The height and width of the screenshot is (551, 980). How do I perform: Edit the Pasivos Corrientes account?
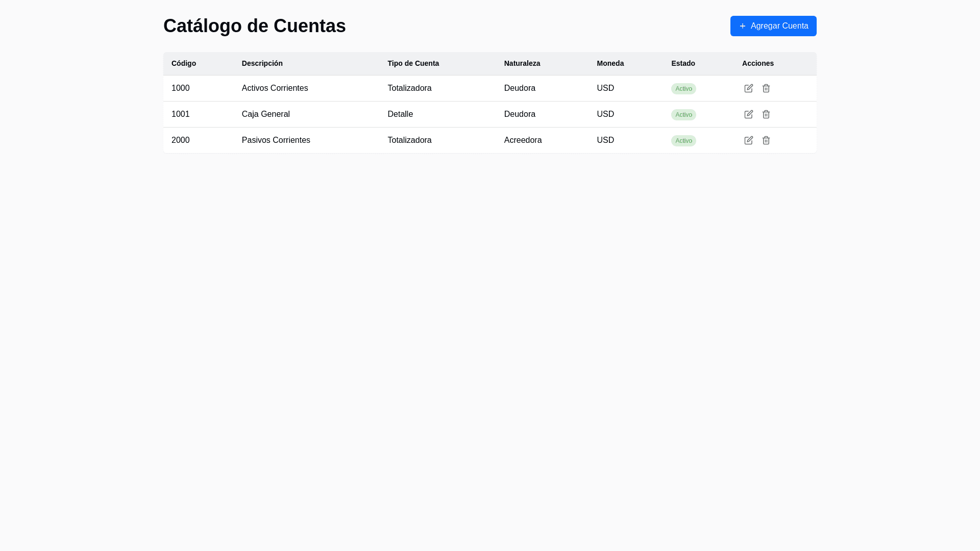748,140
